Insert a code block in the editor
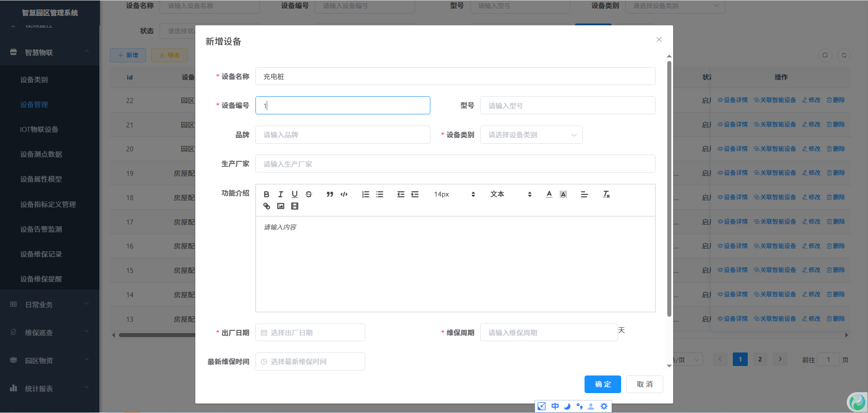The height and width of the screenshot is (413, 868). pos(344,194)
